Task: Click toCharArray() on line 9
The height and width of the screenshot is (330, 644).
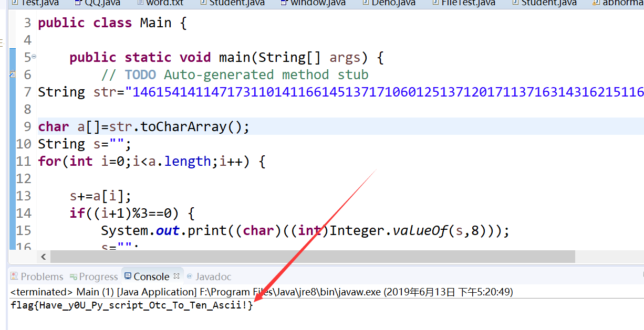Action: click(191, 127)
